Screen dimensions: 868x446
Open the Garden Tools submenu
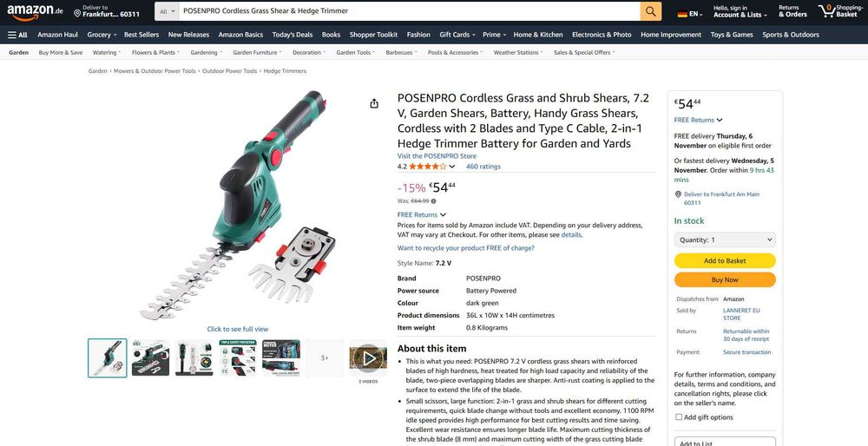tap(355, 53)
